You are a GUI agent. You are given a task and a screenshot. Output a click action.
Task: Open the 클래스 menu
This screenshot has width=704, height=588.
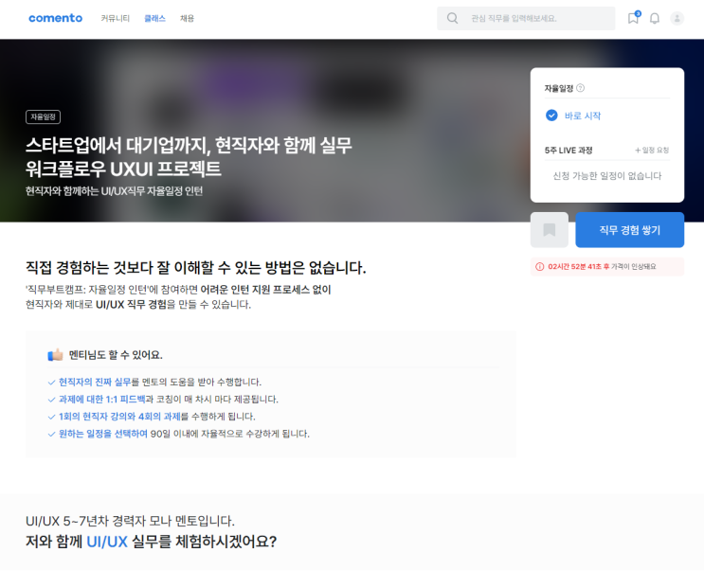tap(154, 18)
